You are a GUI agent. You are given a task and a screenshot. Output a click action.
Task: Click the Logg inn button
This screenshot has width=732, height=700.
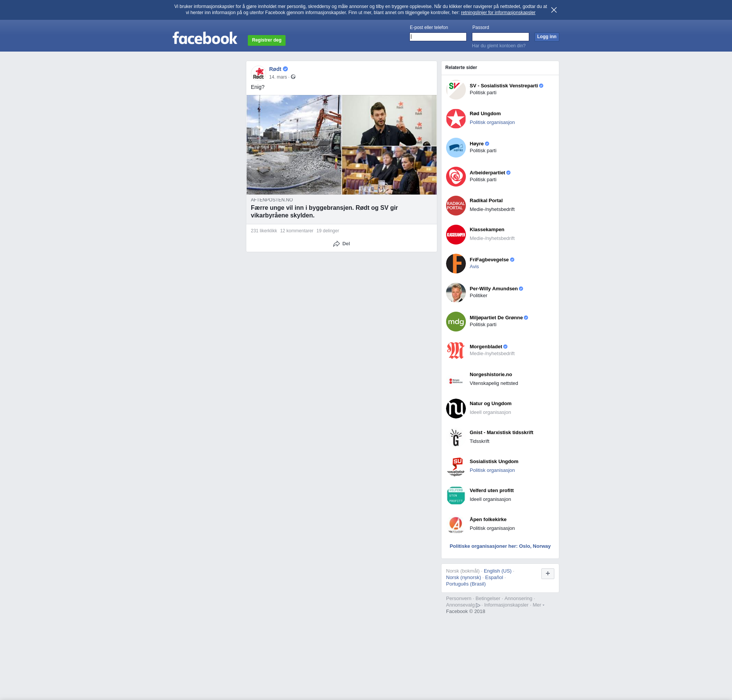point(547,37)
